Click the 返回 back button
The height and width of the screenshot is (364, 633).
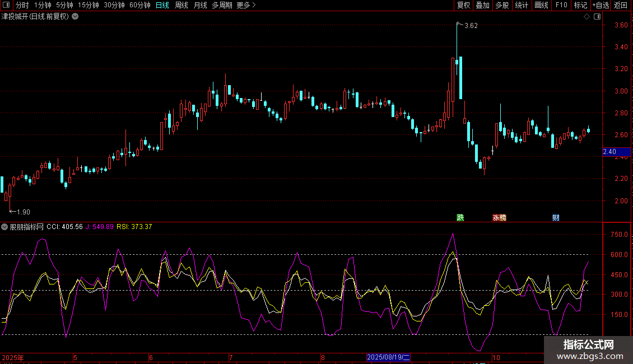click(621, 5)
